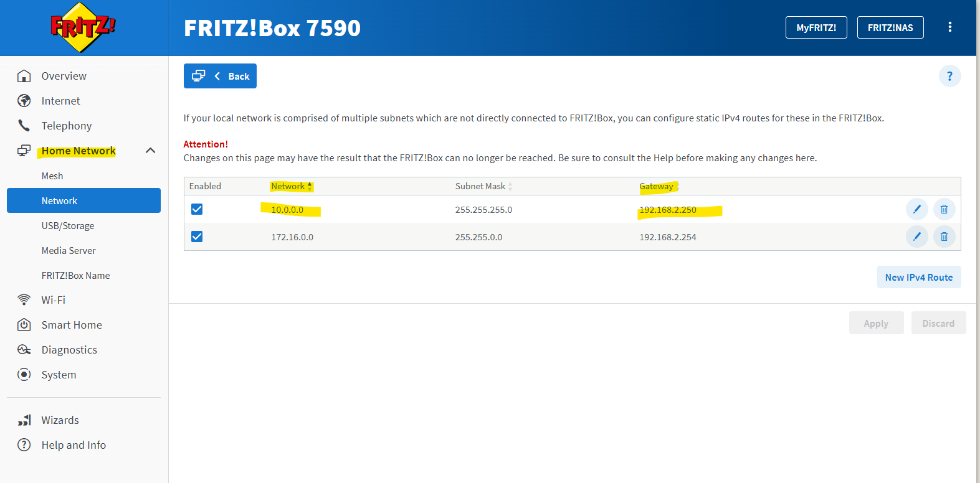This screenshot has height=483, width=980.
Task: Add a New IPv4 Route
Action: 919,278
